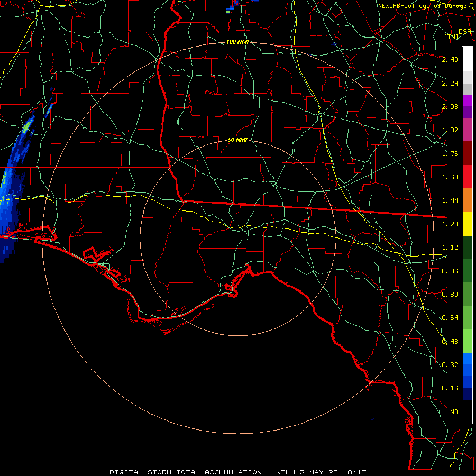Click the 2.08 legend value
This screenshot has height=476, width=476.
(x=450, y=106)
